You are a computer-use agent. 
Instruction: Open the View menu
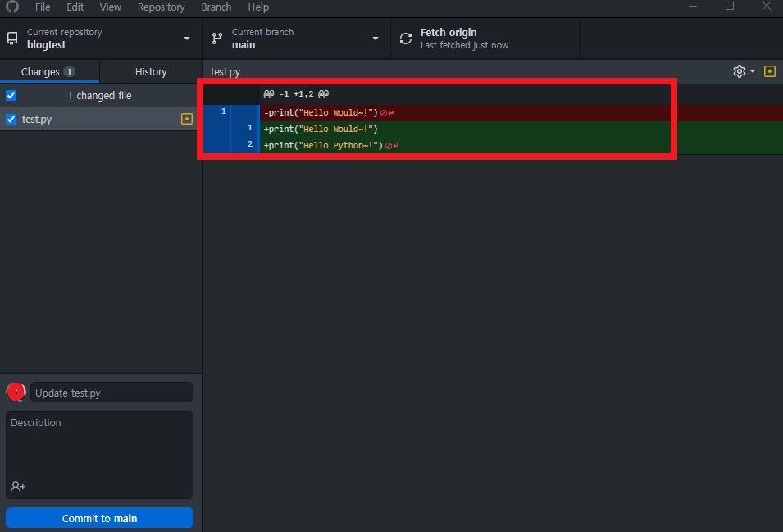pos(110,7)
